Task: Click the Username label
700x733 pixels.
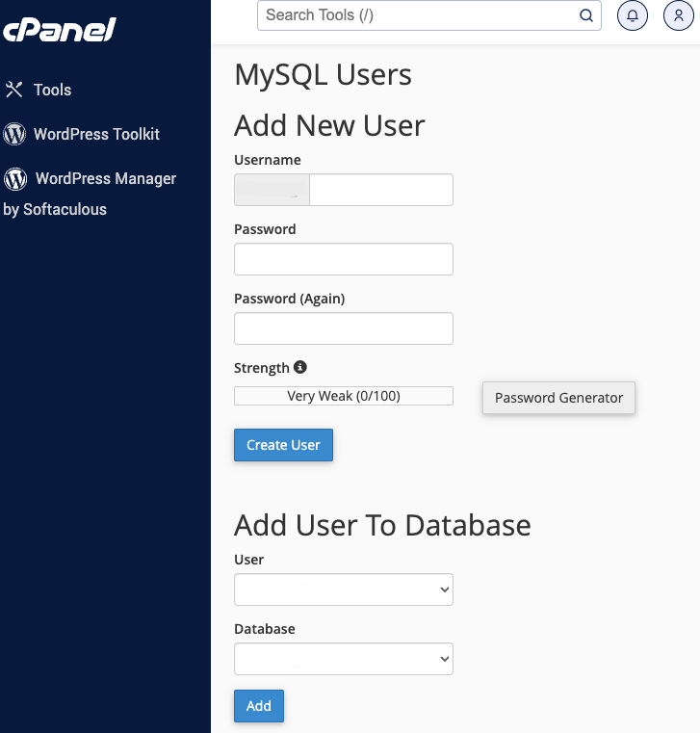Action: point(268,160)
